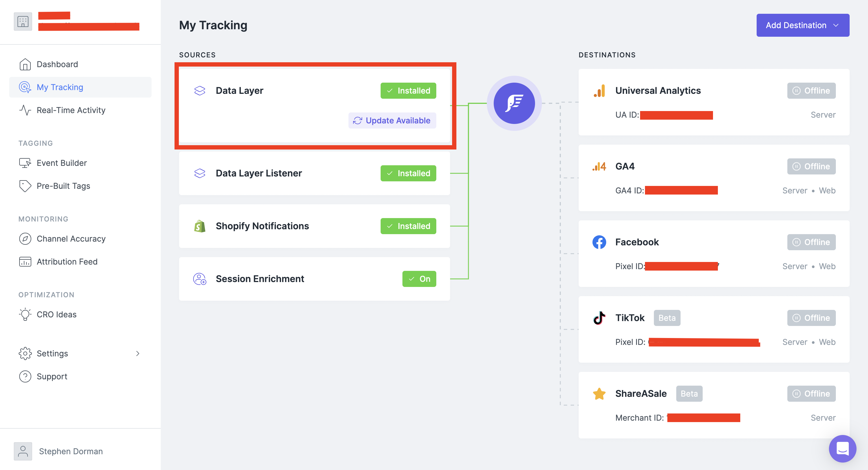Toggle ShareASale Offline status
Image resolution: width=868 pixels, height=470 pixels.
[811, 393]
